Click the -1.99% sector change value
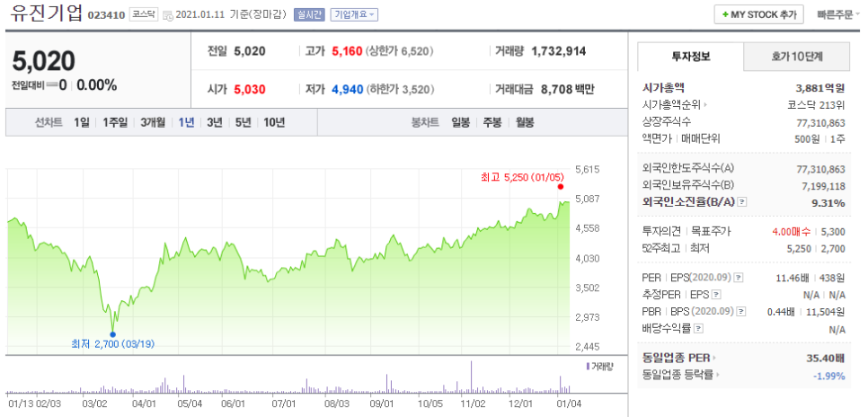Image resolution: width=868 pixels, height=417 pixels. [x=829, y=376]
